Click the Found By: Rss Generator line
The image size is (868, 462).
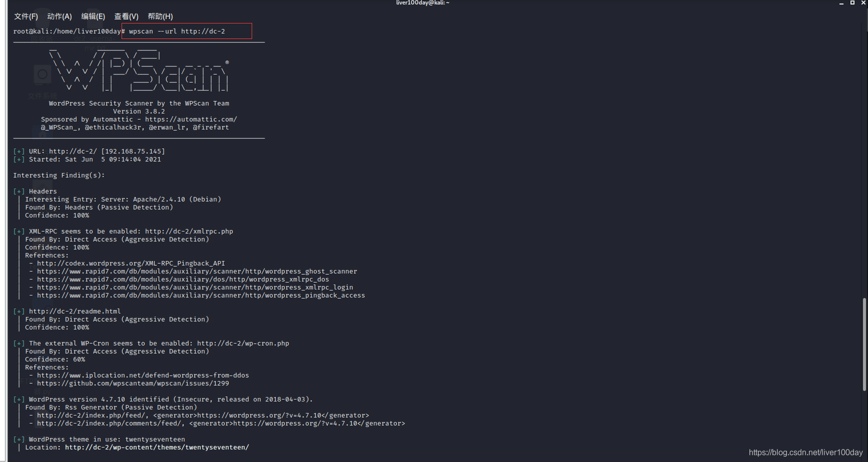click(x=111, y=407)
